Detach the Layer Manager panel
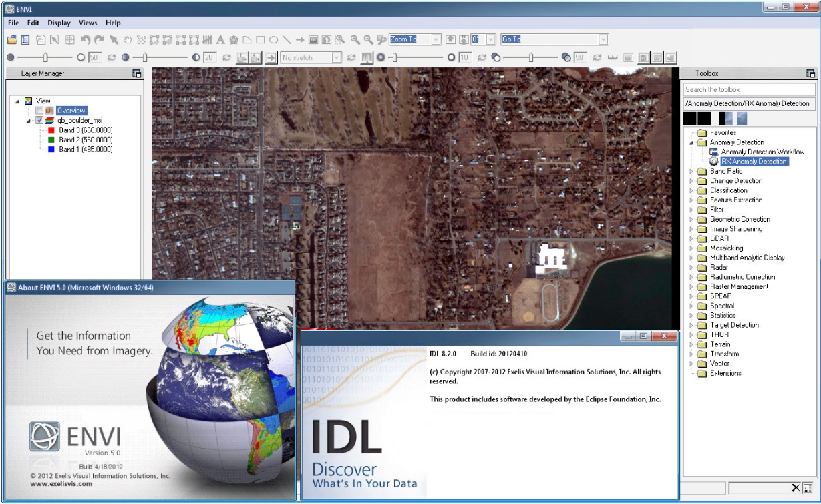821x504 pixels. 137,73
